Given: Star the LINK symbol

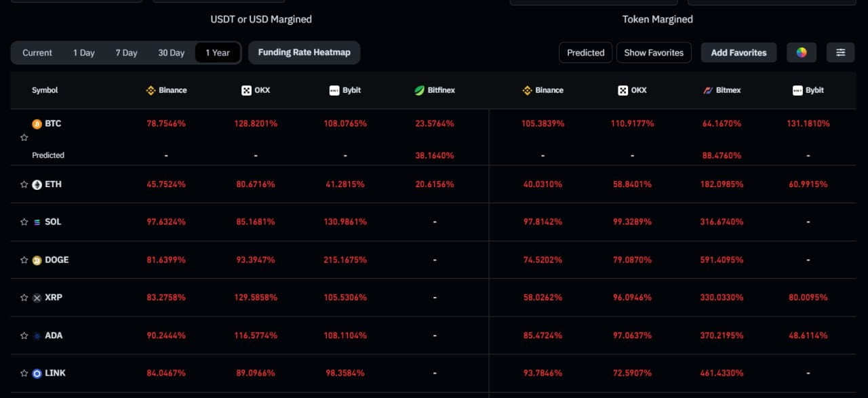Looking at the screenshot, I should pyautogui.click(x=24, y=373).
